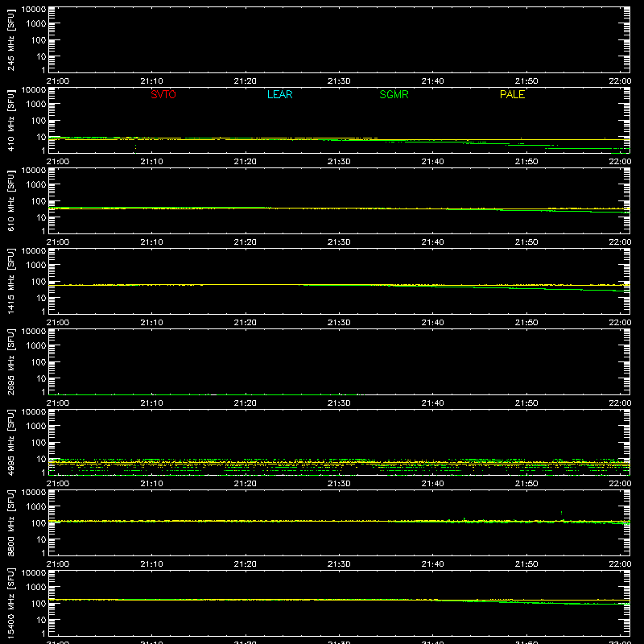Click 21:30 time label under 8800 MHz plot
644x644 pixels.
pos(339,564)
